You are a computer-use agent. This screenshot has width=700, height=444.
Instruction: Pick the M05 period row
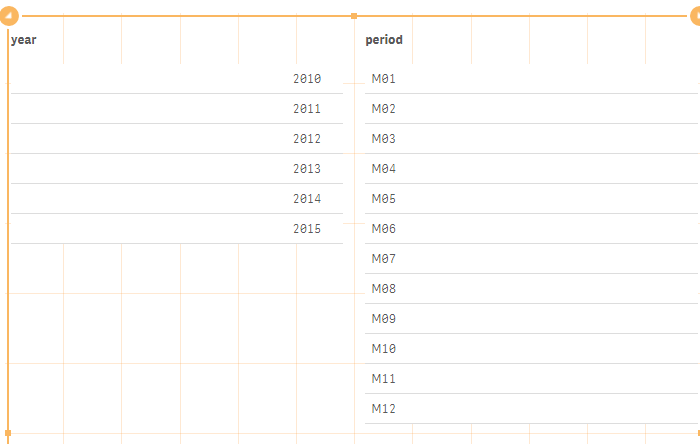(x=384, y=199)
